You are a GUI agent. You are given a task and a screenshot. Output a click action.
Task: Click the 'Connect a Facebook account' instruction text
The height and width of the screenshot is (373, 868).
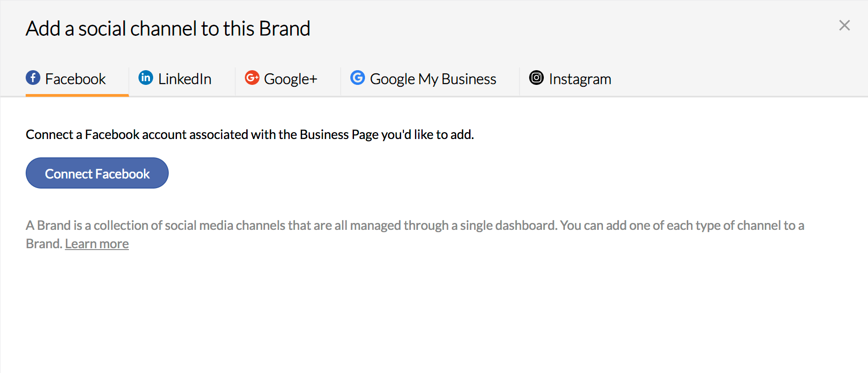point(249,134)
